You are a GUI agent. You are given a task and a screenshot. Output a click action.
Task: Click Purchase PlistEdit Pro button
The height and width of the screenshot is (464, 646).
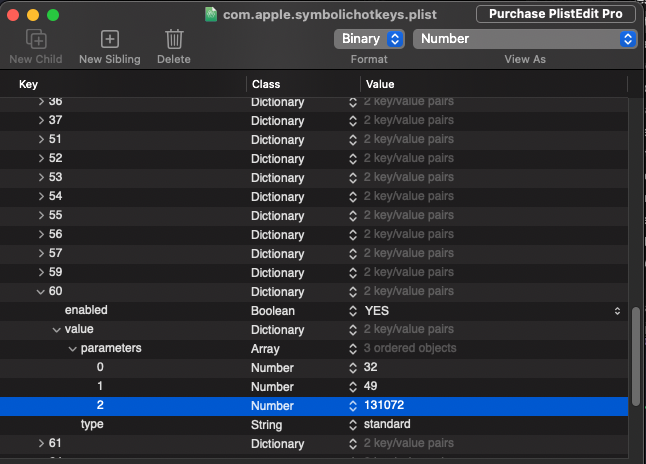(555, 14)
